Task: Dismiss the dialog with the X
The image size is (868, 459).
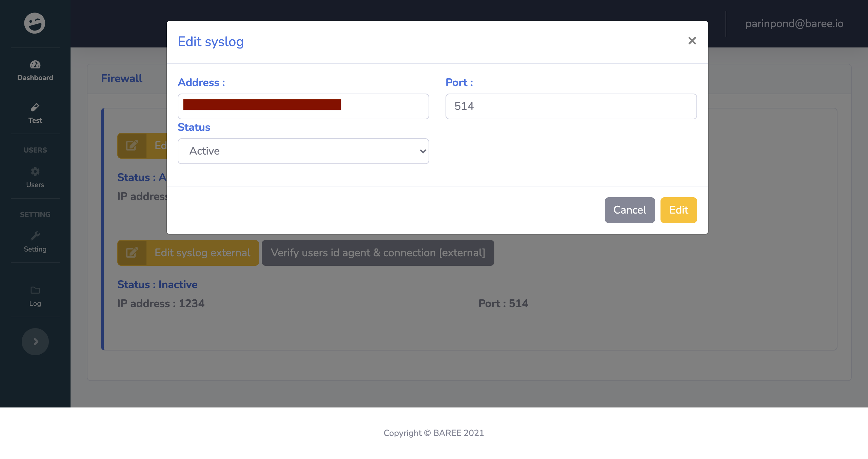Action: pos(692,41)
